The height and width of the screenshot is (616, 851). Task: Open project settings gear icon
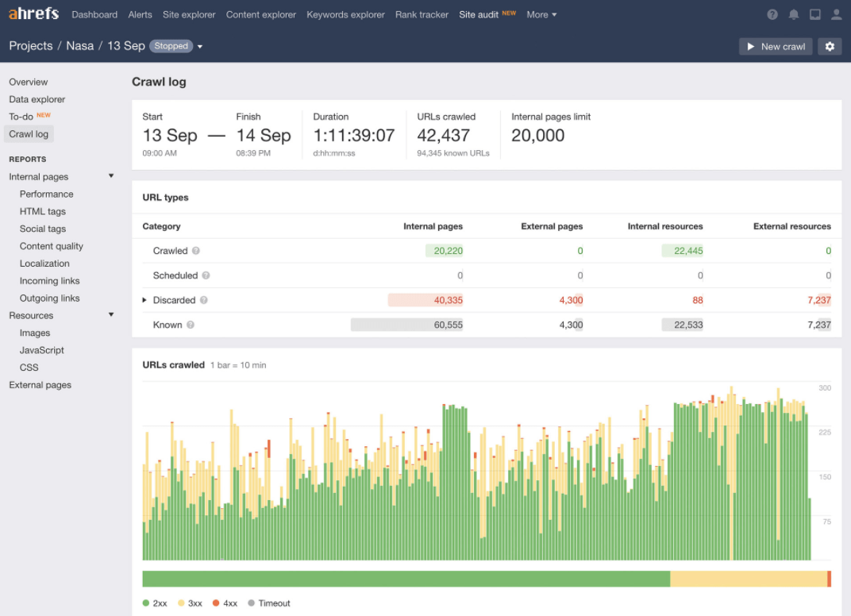(830, 47)
